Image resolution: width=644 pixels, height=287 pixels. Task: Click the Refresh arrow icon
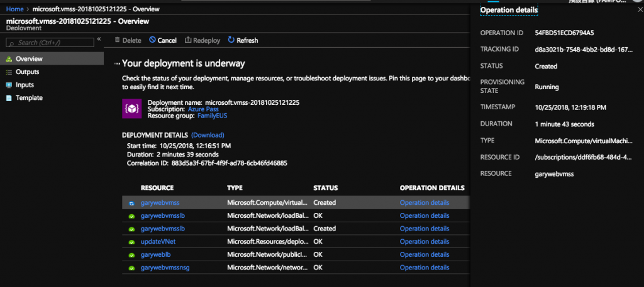point(231,40)
